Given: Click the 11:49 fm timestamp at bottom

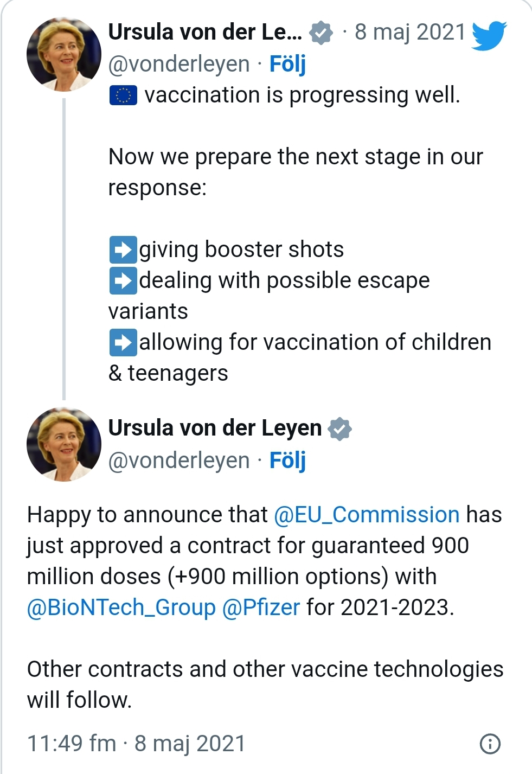Looking at the screenshot, I should (x=72, y=744).
